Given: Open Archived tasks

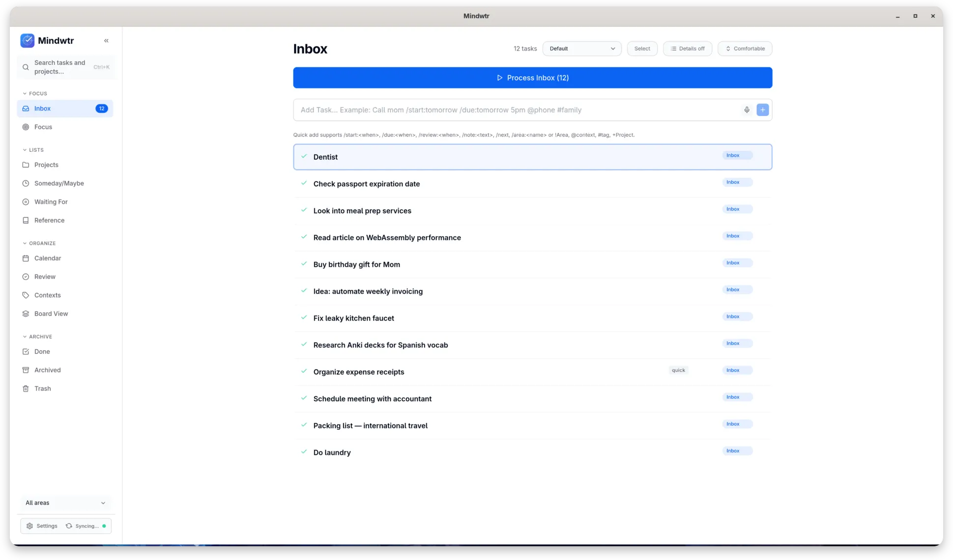Looking at the screenshot, I should tap(65, 370).
